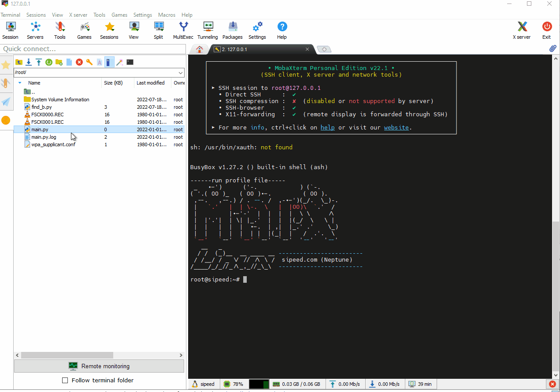Viewport: 560px width, 392px height.
Task: Click the green refresh folder icon
Action: point(49,62)
